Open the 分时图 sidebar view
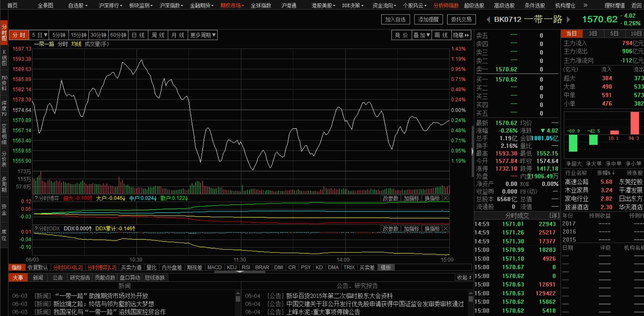Screen dimensions: 644x316 coord(4,32)
